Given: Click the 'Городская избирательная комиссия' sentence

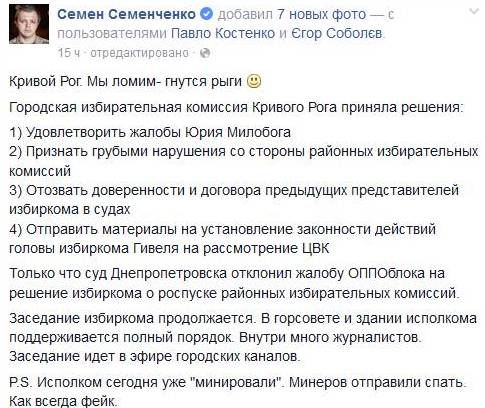Looking at the screenshot, I should (236, 108).
